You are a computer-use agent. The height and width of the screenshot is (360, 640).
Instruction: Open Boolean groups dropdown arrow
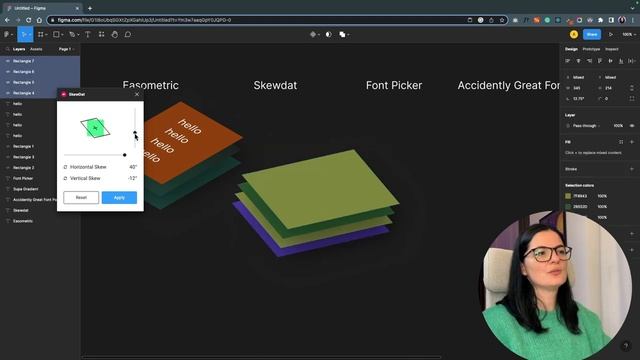pos(348,35)
